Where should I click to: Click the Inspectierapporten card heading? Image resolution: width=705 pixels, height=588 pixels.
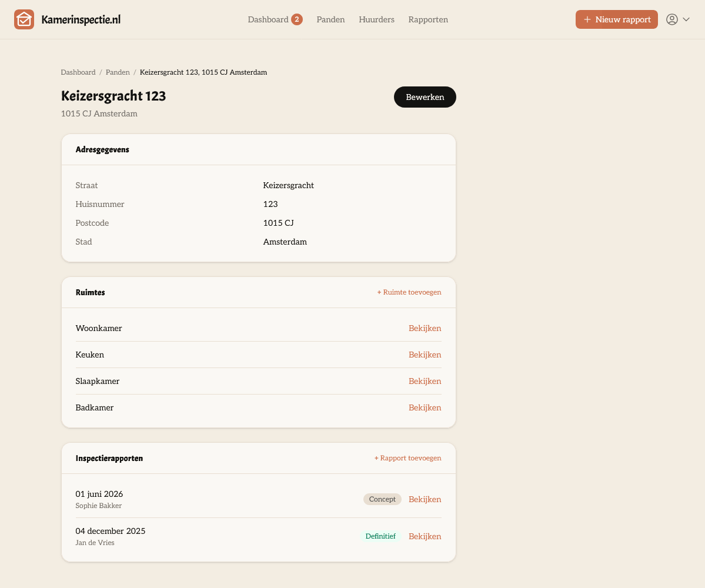(x=109, y=458)
